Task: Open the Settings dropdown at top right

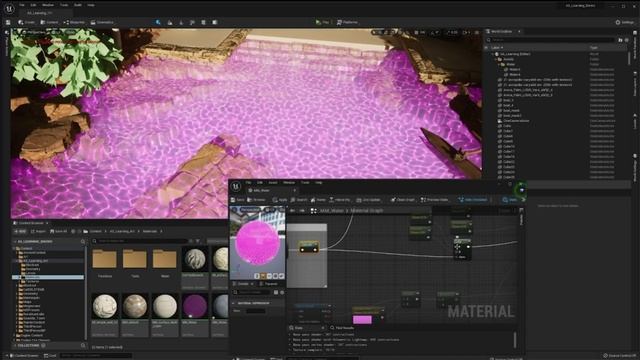Action: pos(624,22)
